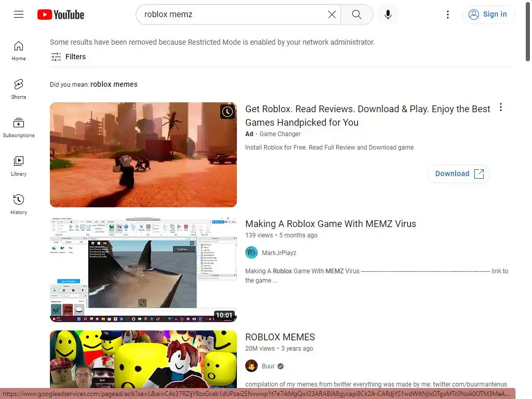The width and height of the screenshot is (532, 399).
Task: Play ROBLOX MEMES video thumbnail
Action: (x=143, y=360)
